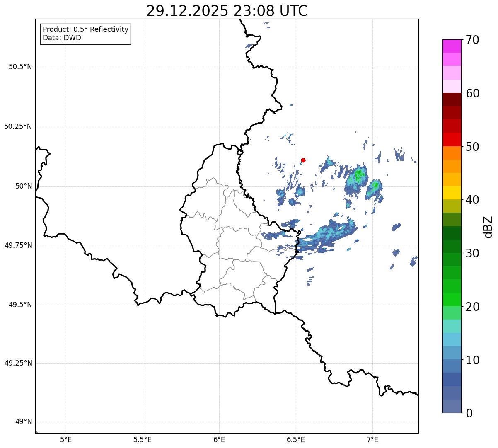The image size is (498, 448).
Task: Click the 50°N latitude label
Action: (x=24, y=186)
